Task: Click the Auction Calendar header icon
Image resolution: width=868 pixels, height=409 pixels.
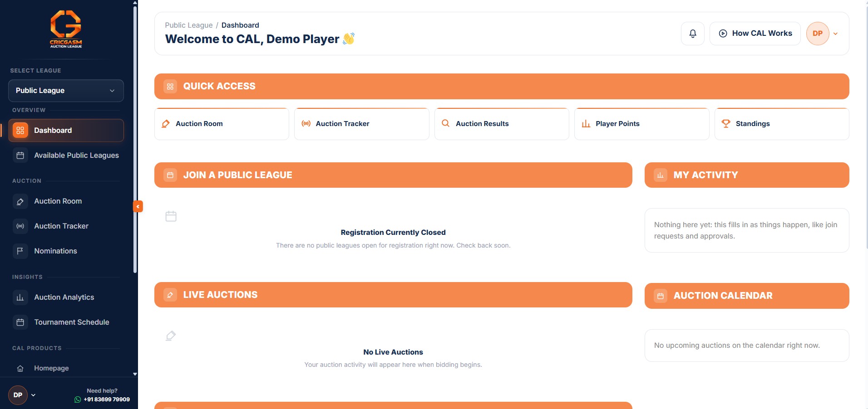Action: [x=661, y=296]
